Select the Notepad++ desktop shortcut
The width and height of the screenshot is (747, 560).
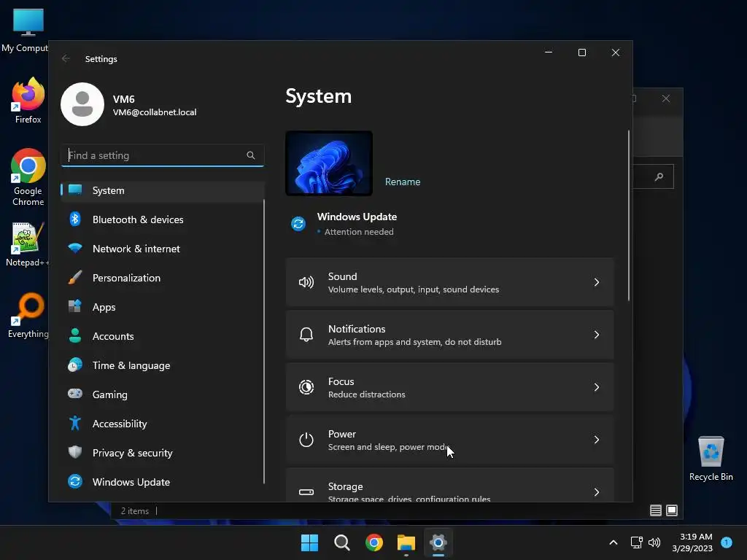click(27, 244)
